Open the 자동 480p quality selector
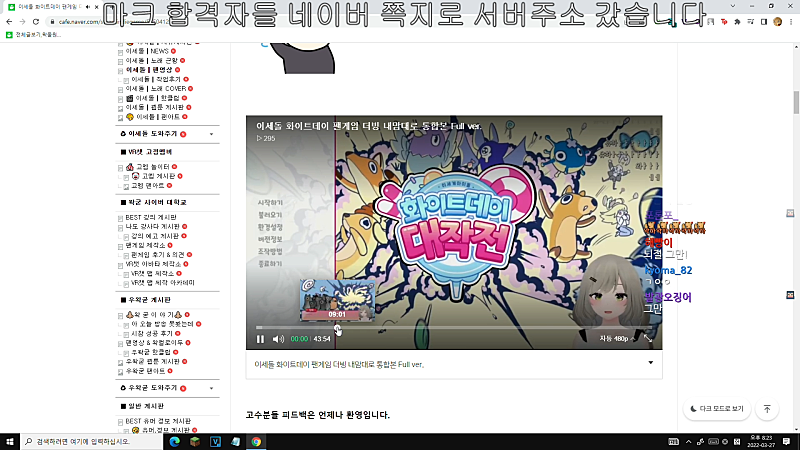The height and width of the screenshot is (450, 800). pos(617,339)
